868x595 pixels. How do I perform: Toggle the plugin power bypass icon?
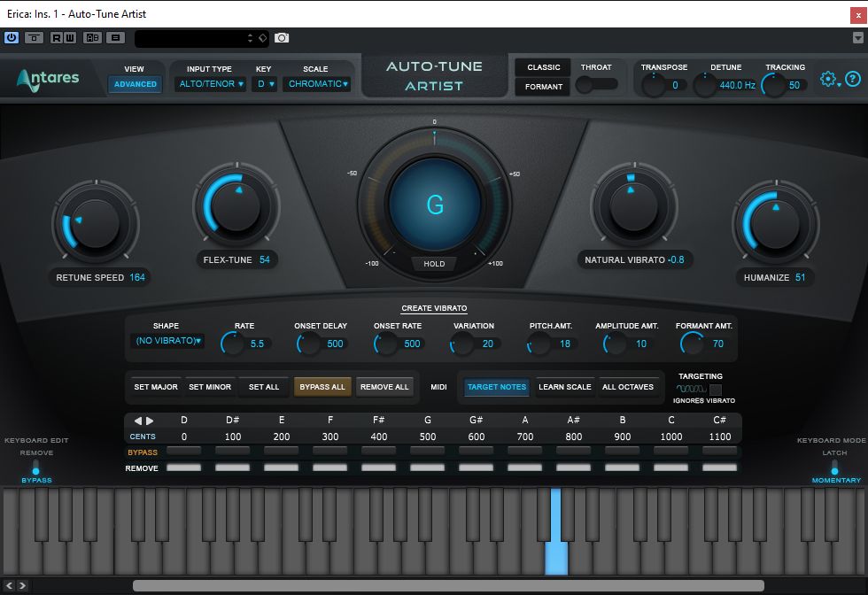[x=11, y=38]
